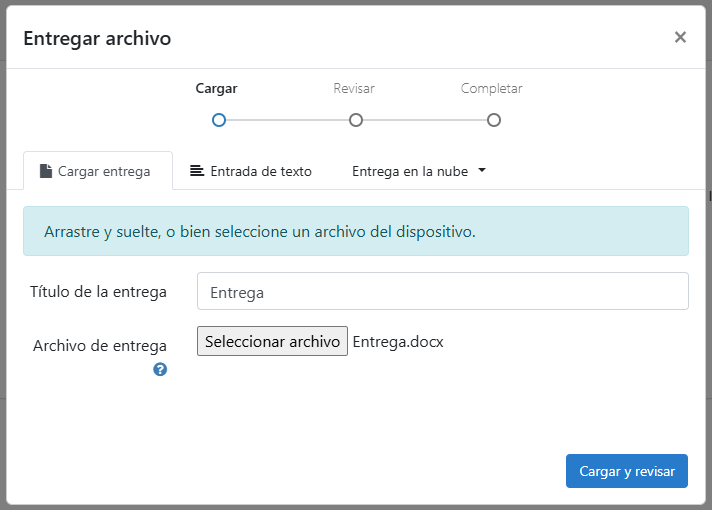Click the Cargar step label
712x510 pixels.
(216, 88)
